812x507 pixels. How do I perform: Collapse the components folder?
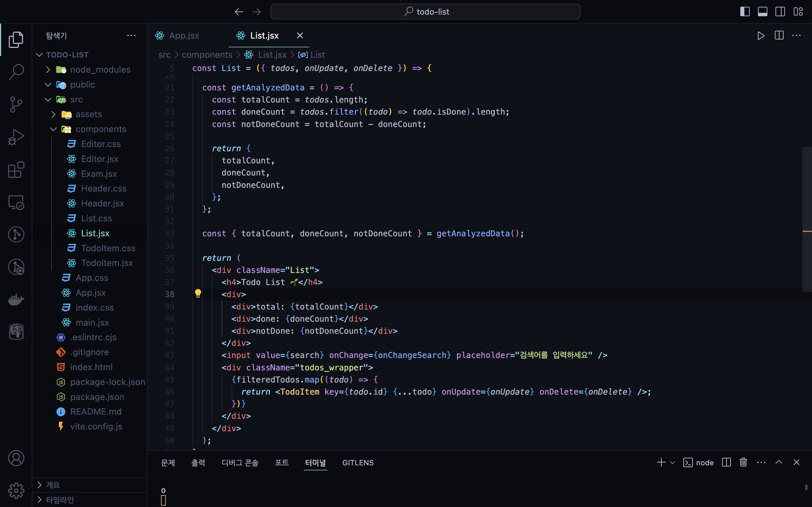[x=101, y=129]
